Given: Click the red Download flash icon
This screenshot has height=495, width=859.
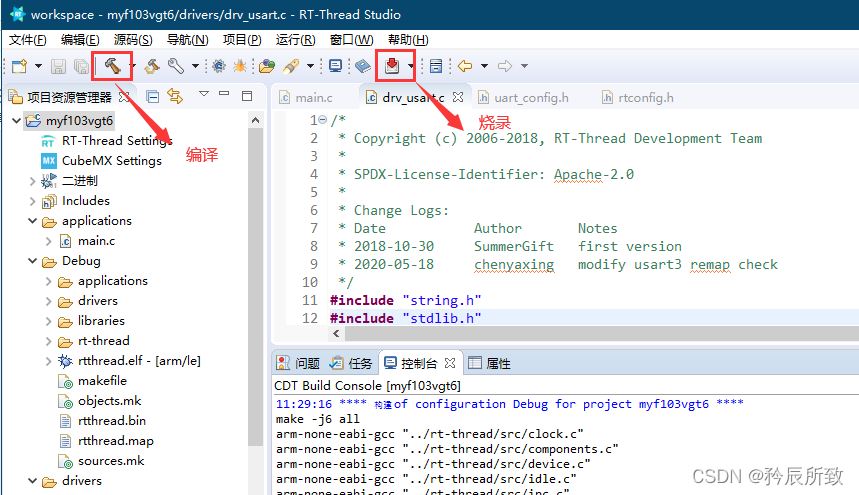Looking at the screenshot, I should pos(392,66).
